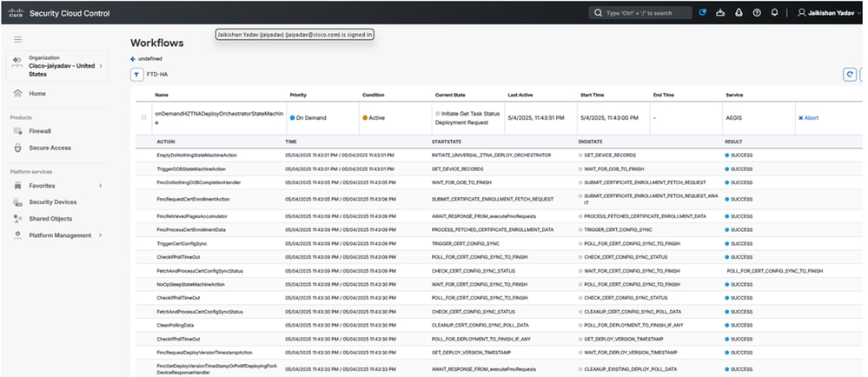
Task: Click the back arrow undefined link
Action: point(134,58)
